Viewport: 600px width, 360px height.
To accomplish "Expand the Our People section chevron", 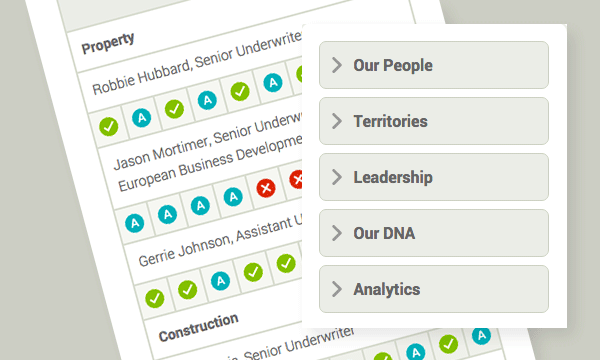I will click(x=337, y=65).
